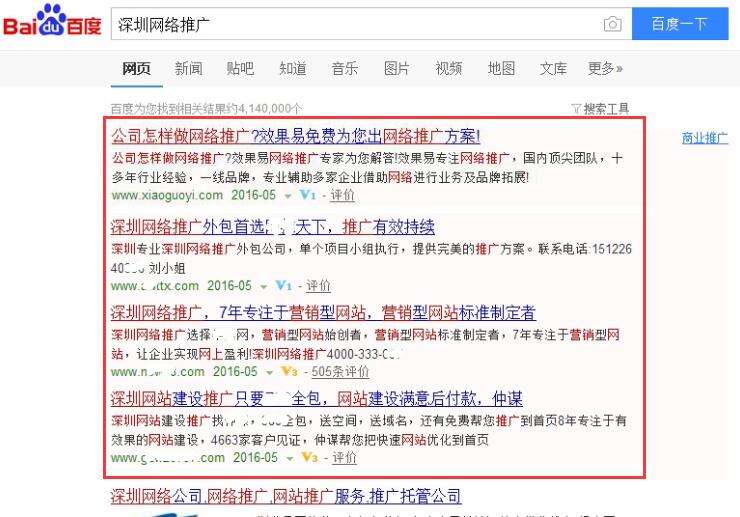Open result 7年专注于营销型网站
The height and width of the screenshot is (517, 740).
click(323, 313)
